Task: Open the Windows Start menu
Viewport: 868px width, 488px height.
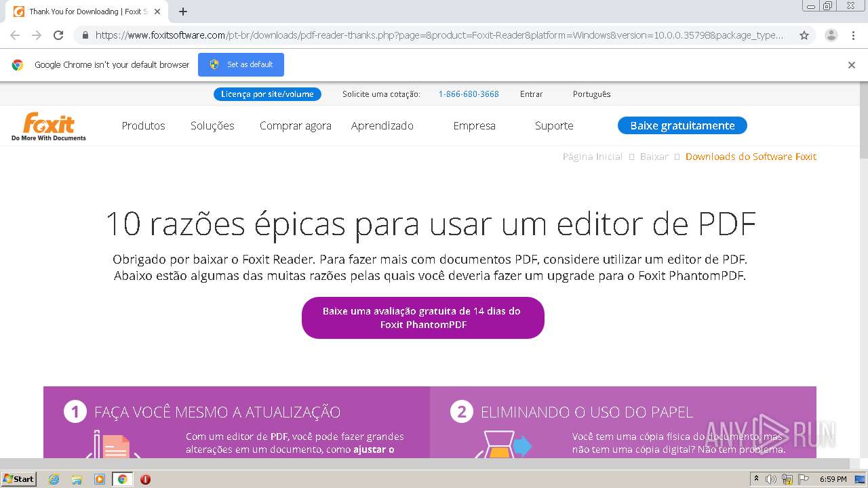Action: click(18, 479)
